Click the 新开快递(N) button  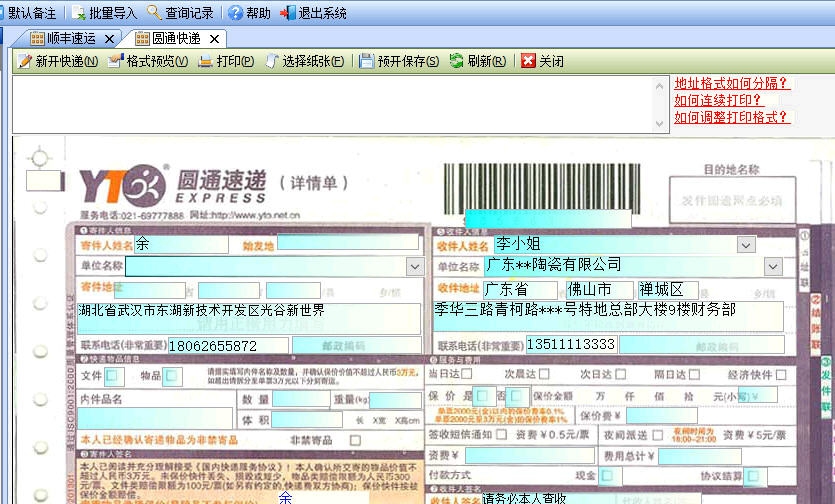[58, 61]
